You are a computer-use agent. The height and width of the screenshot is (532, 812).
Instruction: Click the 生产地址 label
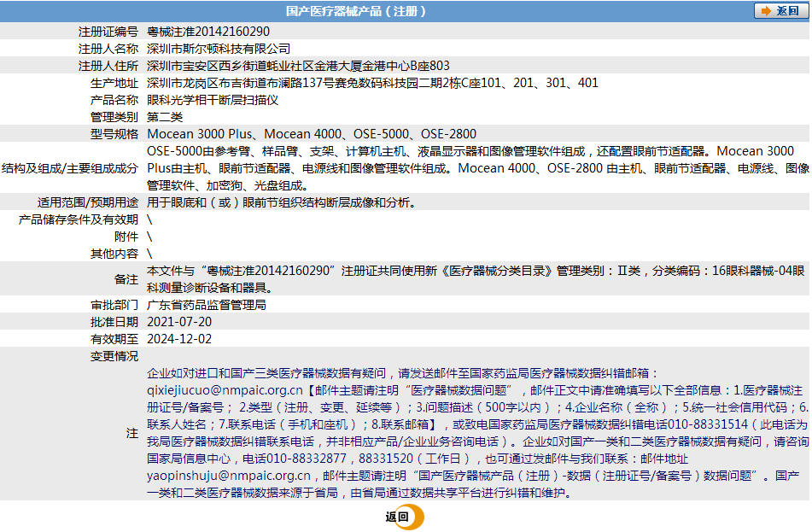tap(114, 83)
